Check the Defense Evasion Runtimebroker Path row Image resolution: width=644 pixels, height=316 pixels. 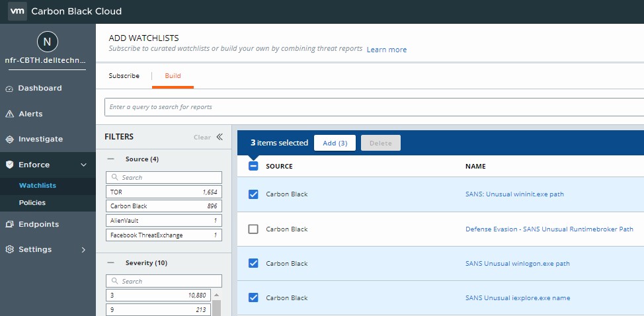(x=253, y=229)
